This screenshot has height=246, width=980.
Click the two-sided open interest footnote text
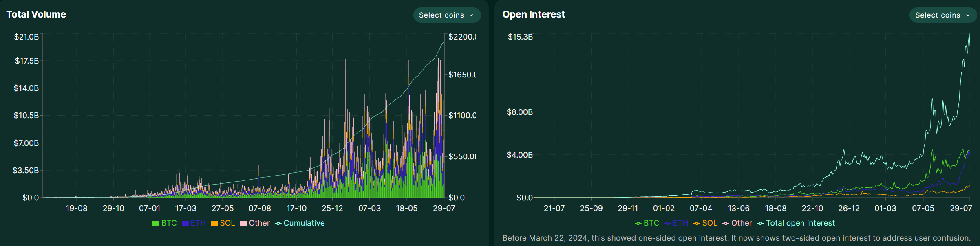pos(736,238)
